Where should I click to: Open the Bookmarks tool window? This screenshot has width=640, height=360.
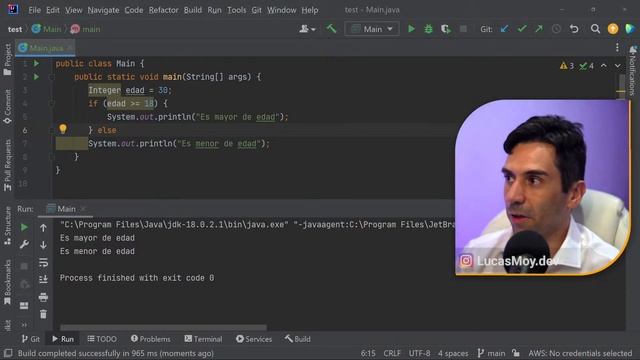click(7, 282)
